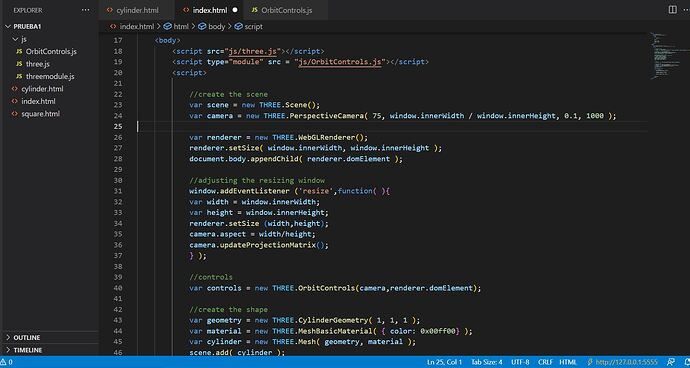Change HTML language mode
Image resolution: width=690 pixels, height=368 pixels.
568,362
